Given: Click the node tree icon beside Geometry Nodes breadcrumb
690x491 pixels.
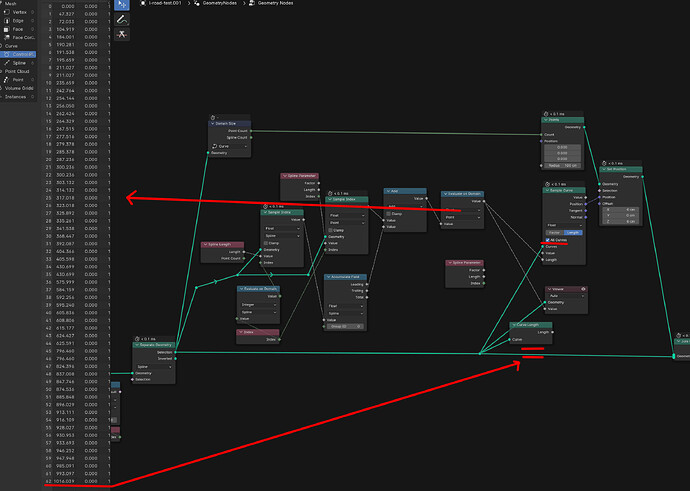Looking at the screenshot, I should 252,3.
